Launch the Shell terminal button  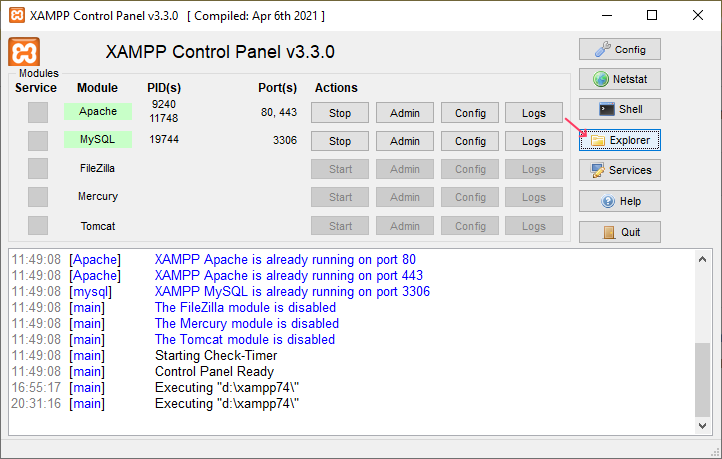pos(620,109)
